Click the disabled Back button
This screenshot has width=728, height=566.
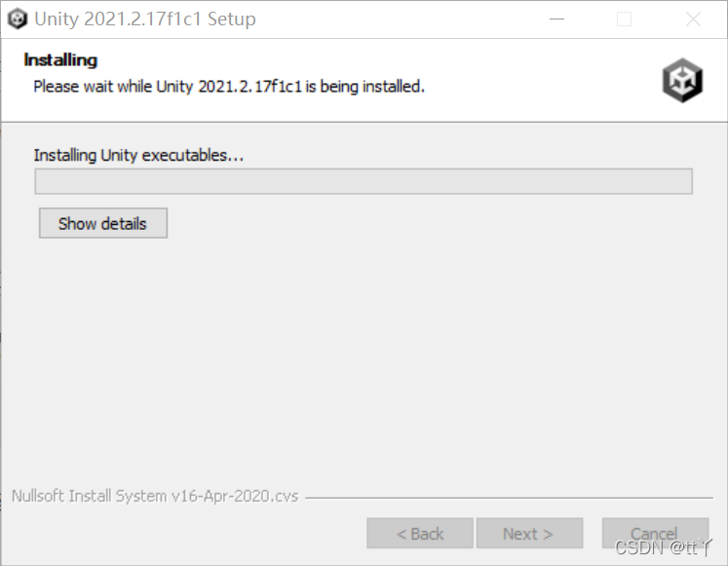pyautogui.click(x=420, y=534)
